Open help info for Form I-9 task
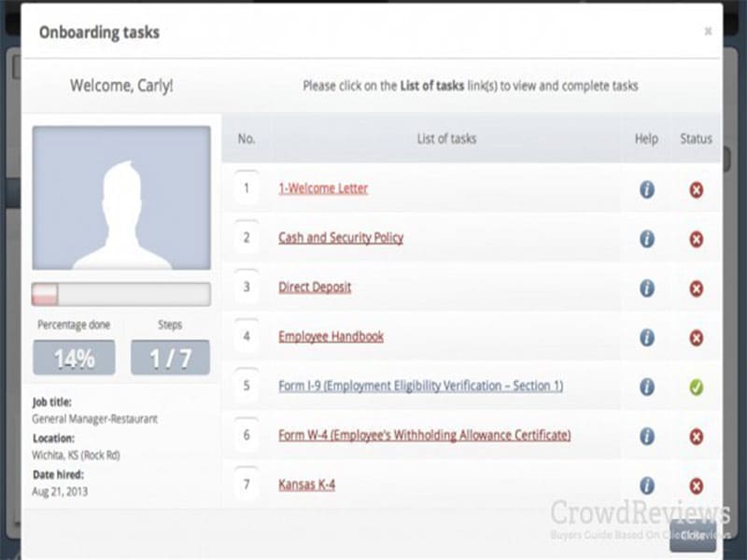 [x=646, y=386]
